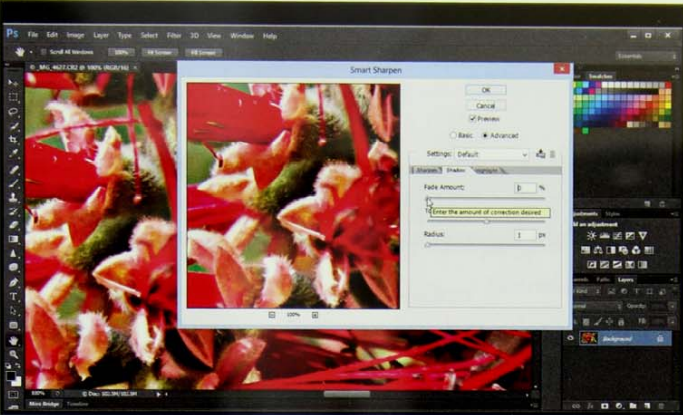Select the Type tool in toolbox
The image size is (683, 415).
coord(13,297)
